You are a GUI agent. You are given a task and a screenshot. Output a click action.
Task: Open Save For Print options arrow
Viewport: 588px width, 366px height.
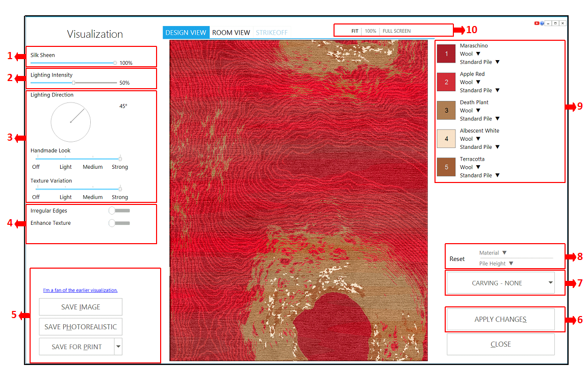118,347
